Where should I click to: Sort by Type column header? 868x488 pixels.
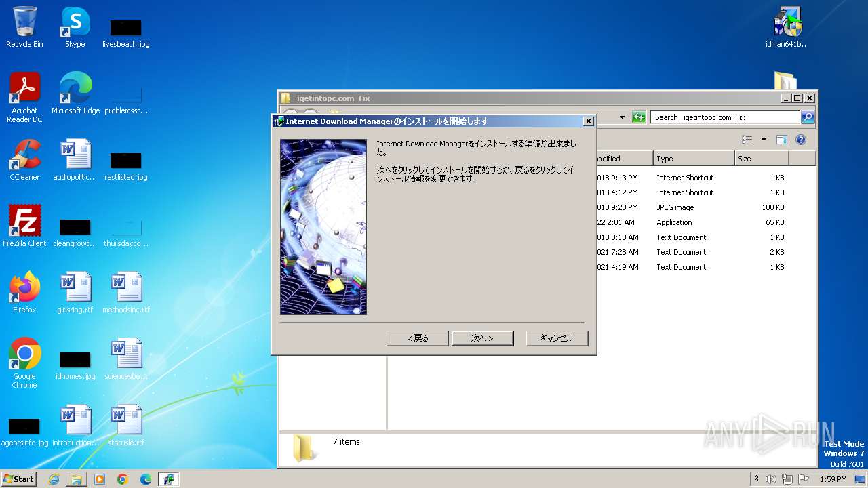[x=694, y=159]
